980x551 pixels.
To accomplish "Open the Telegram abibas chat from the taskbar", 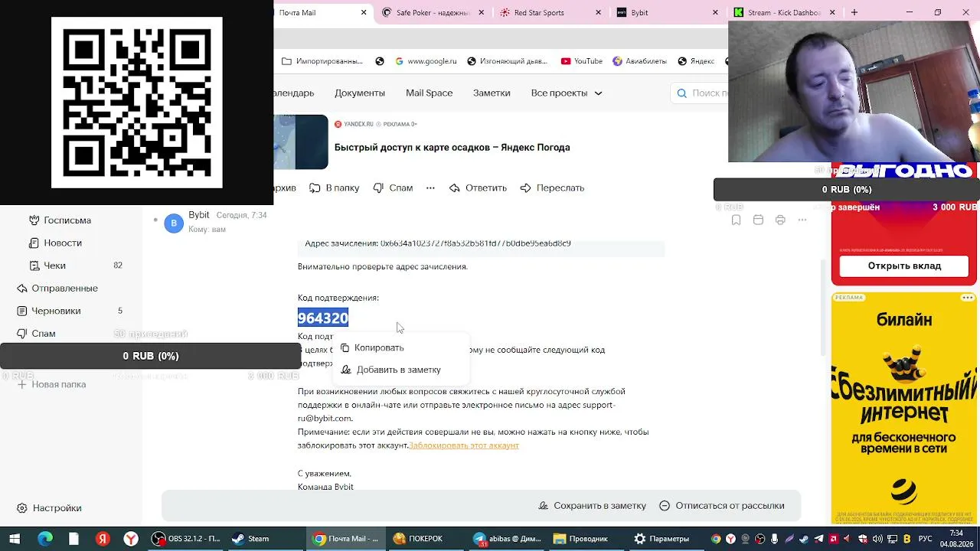I will tap(507, 539).
